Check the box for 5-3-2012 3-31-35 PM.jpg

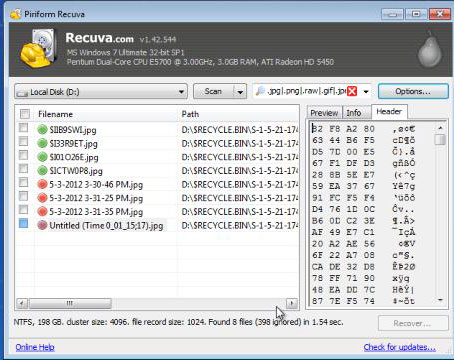[23, 210]
